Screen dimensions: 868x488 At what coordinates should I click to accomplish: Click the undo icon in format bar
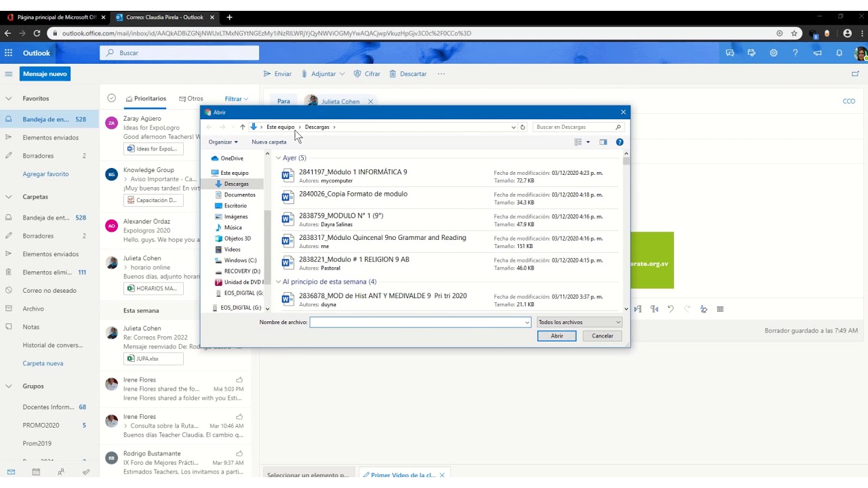(x=671, y=309)
